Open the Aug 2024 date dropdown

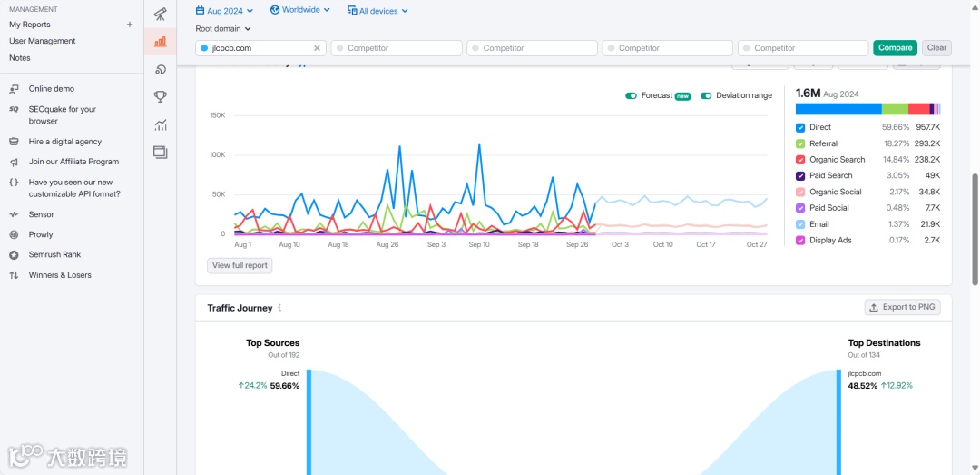click(x=224, y=11)
